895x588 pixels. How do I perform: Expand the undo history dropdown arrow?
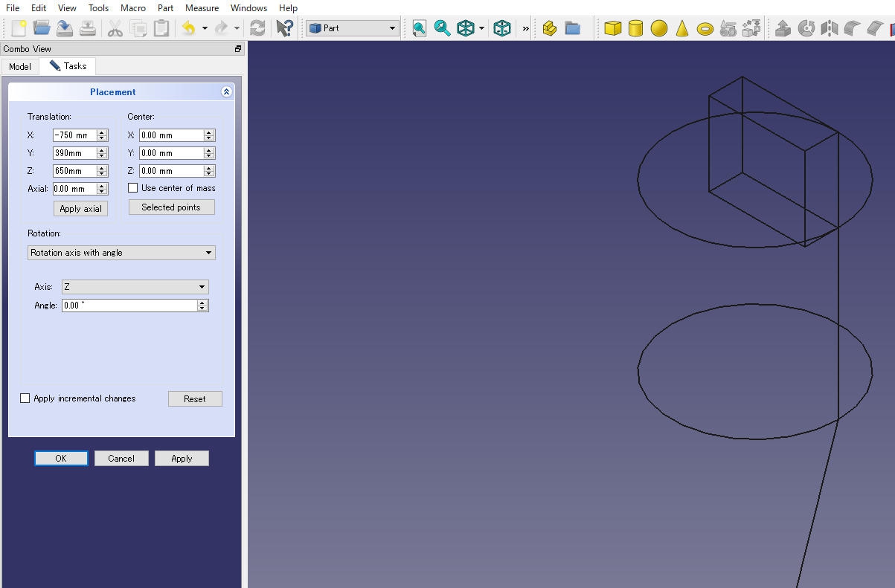coord(205,28)
